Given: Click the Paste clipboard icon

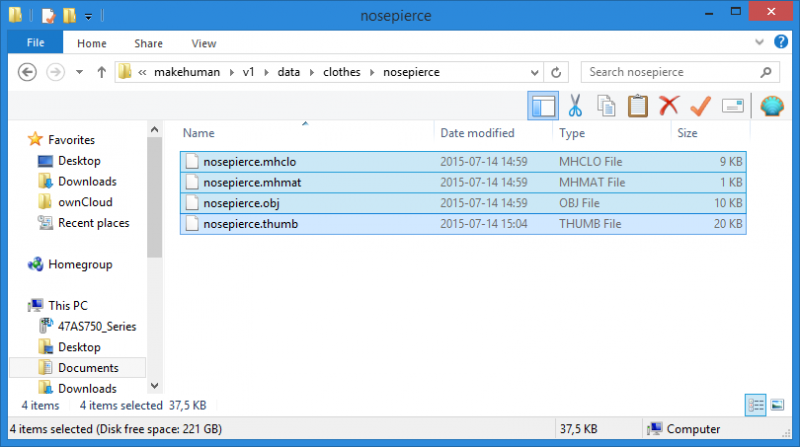Looking at the screenshot, I should point(637,106).
